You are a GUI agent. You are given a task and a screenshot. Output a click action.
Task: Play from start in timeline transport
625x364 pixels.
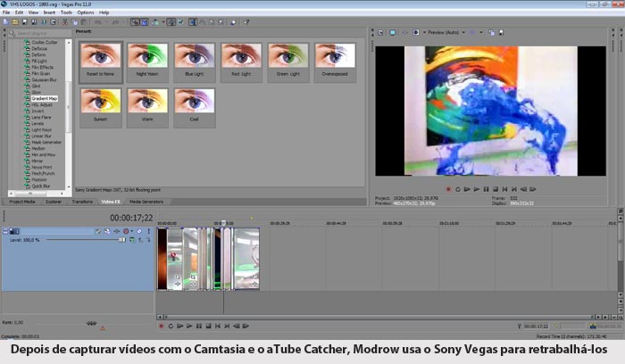[179, 326]
